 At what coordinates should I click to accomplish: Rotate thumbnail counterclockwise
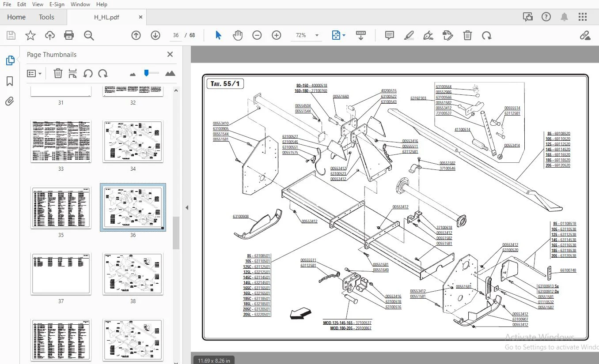88,73
